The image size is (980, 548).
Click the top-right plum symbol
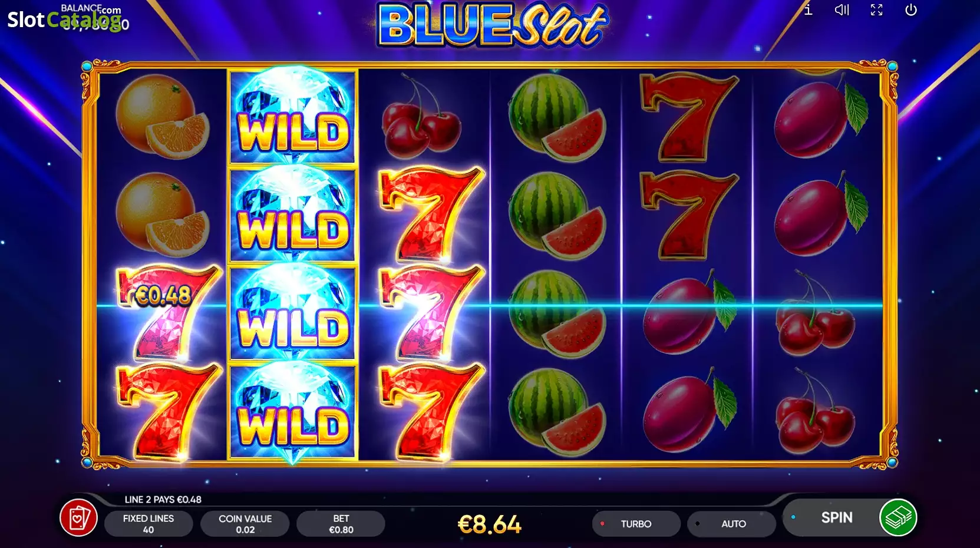tap(820, 116)
